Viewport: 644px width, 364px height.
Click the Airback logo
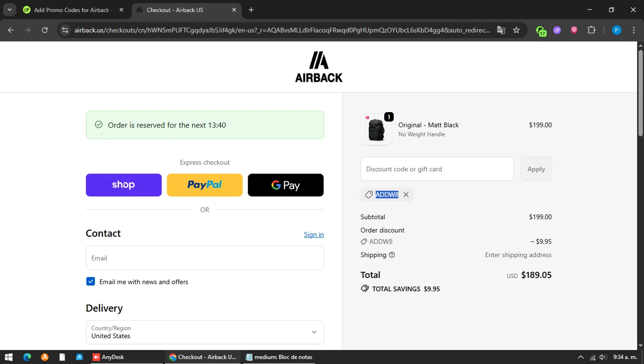point(319,67)
